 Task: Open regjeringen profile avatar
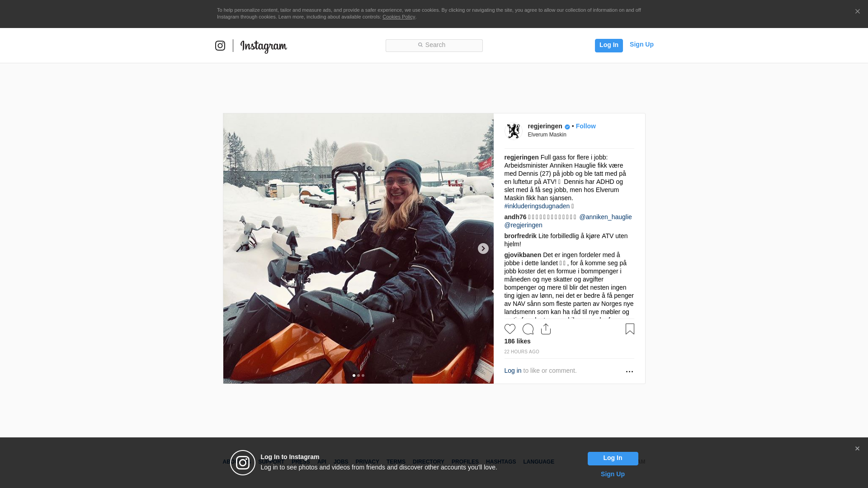click(x=513, y=131)
